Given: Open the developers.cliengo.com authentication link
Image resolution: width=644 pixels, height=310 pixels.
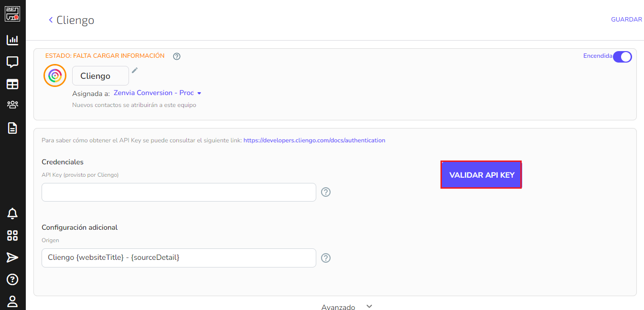Looking at the screenshot, I should 314,140.
